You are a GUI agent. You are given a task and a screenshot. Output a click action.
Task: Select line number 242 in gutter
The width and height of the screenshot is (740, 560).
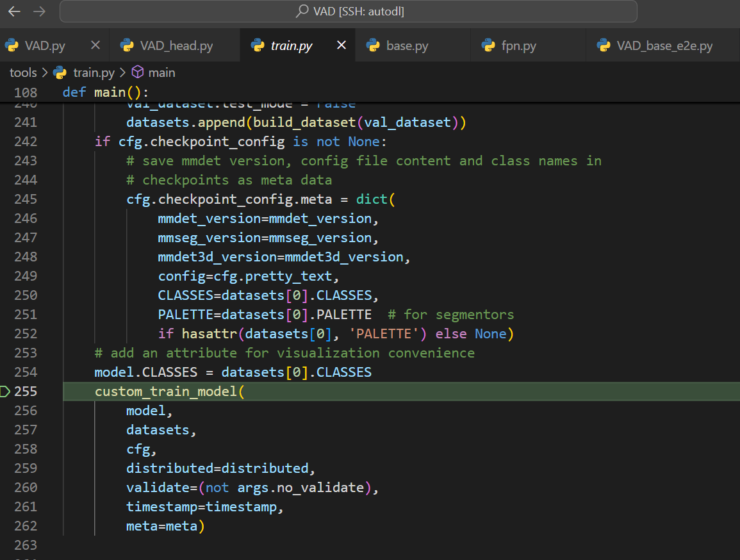pyautogui.click(x=26, y=141)
